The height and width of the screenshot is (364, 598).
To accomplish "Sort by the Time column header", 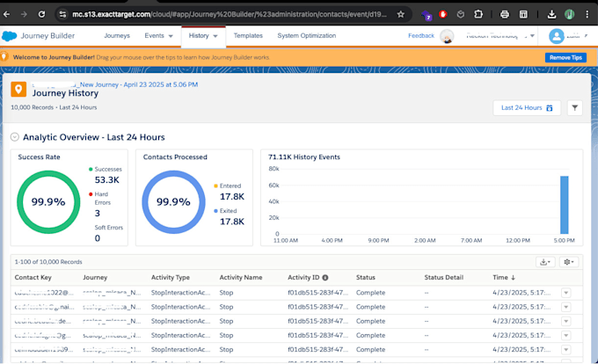I will (x=503, y=278).
